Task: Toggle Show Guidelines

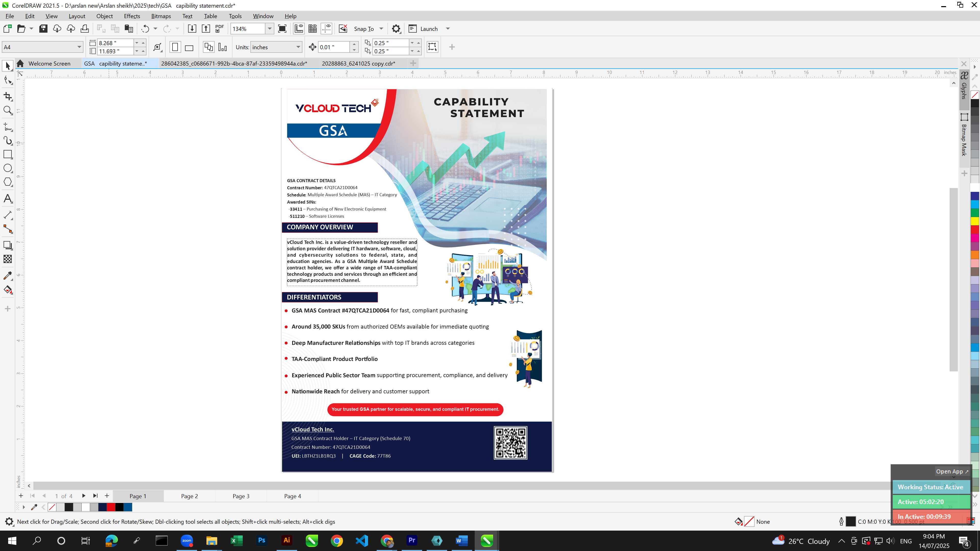Action: (326, 29)
